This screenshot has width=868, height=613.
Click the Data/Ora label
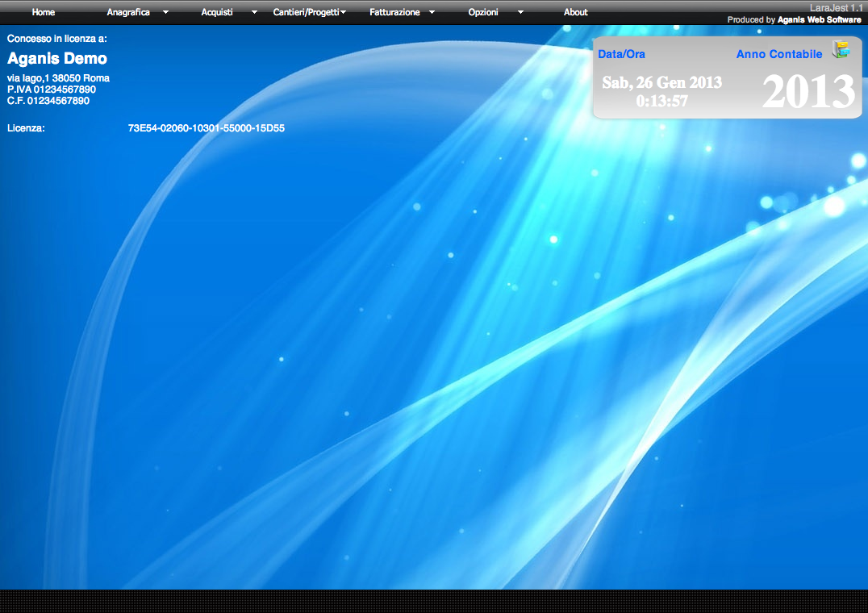(621, 54)
